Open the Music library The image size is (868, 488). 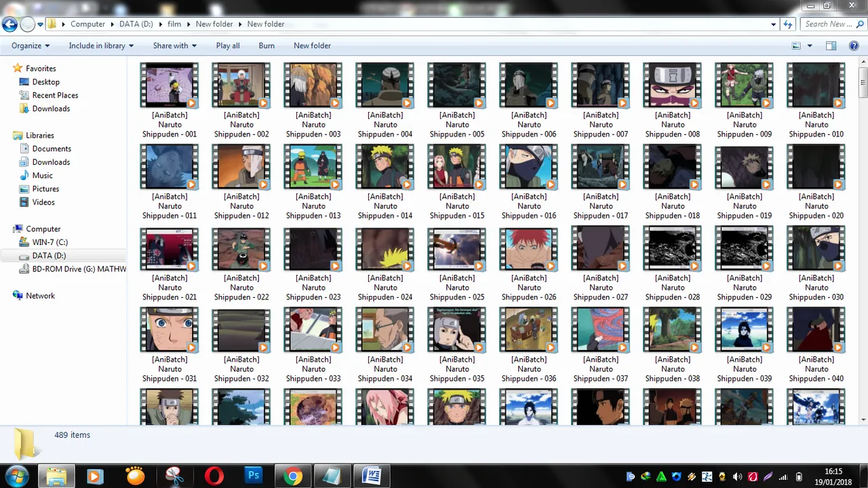[x=42, y=175]
